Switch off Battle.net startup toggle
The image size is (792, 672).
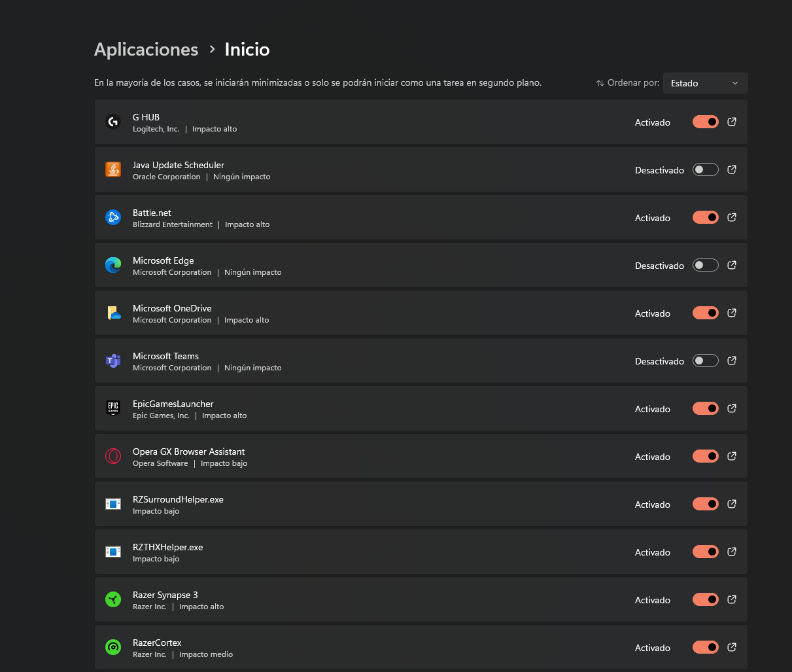pos(706,217)
